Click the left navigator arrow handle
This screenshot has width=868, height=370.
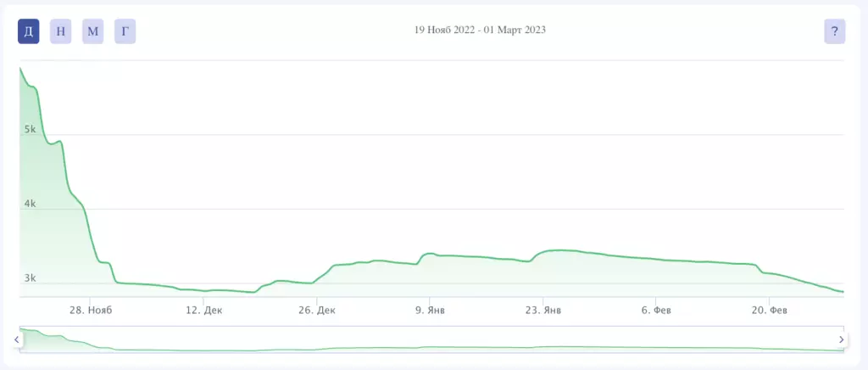point(17,339)
